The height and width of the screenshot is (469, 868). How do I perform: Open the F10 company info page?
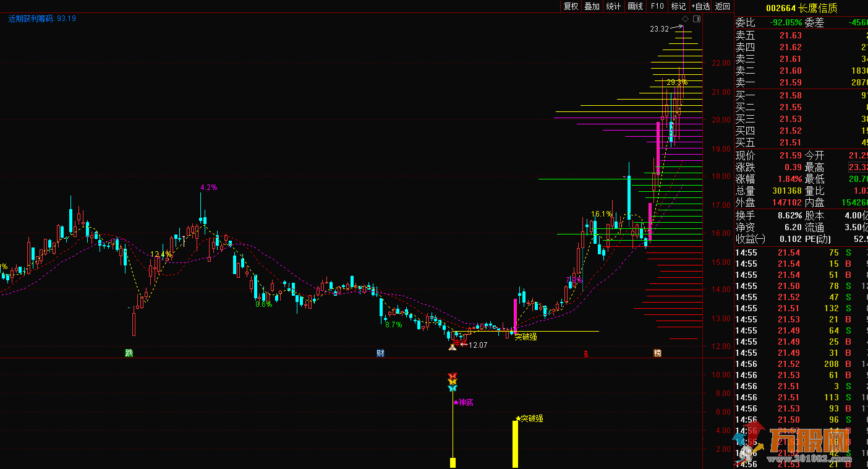pyautogui.click(x=657, y=6)
